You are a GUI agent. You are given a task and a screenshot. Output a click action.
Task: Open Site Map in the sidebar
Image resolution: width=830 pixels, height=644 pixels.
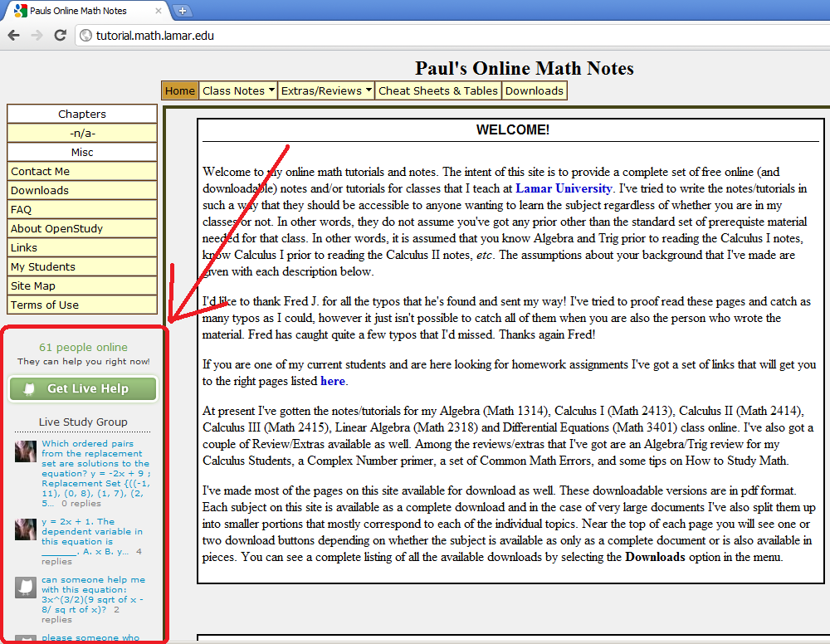point(82,285)
